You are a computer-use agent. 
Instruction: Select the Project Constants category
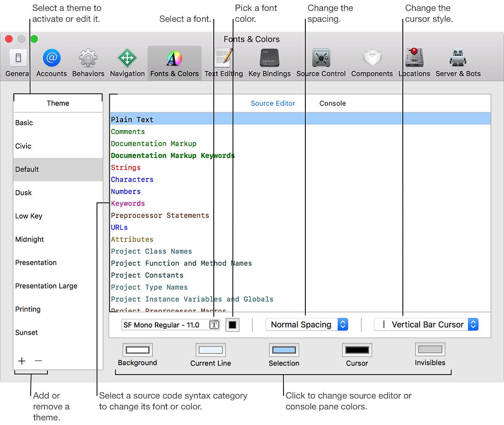pos(300,275)
